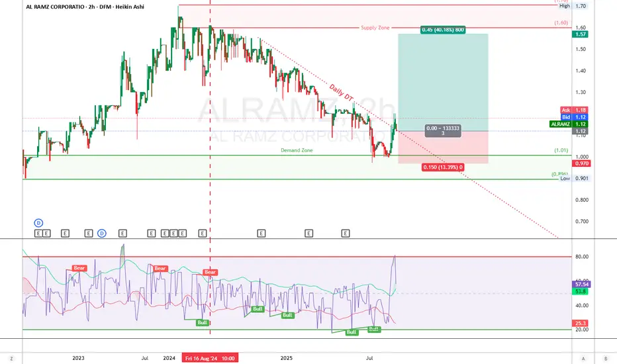Select the Daily DT trendline label
This screenshot has height=364, width=617.
coord(341,92)
